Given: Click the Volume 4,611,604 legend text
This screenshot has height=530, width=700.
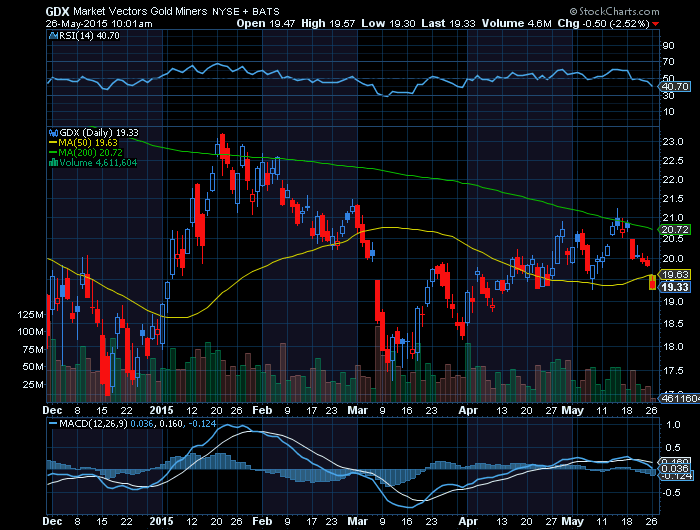Looking at the screenshot, I should pos(98,163).
